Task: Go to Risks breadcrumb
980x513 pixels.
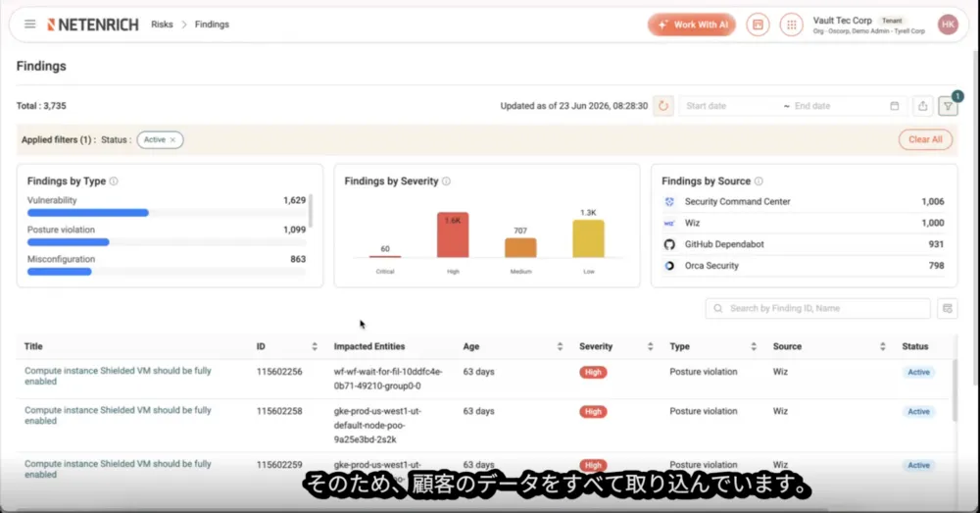Action: [x=162, y=25]
